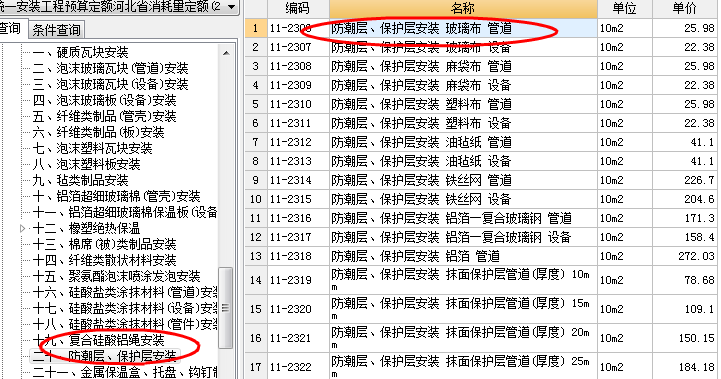721x379 pixels.
Task: Click code cell 11-2310
Action: tap(298, 104)
